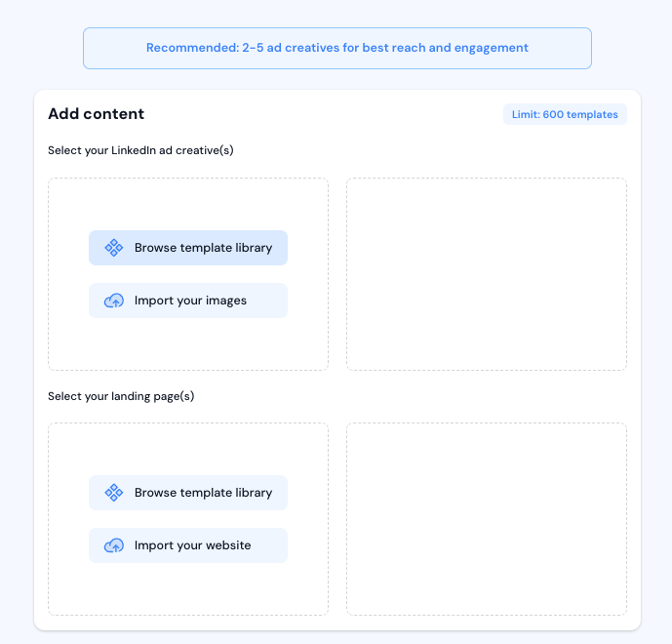Click the Select your LinkedIn ad creative(s) label
This screenshot has height=644, width=672.
point(140,150)
